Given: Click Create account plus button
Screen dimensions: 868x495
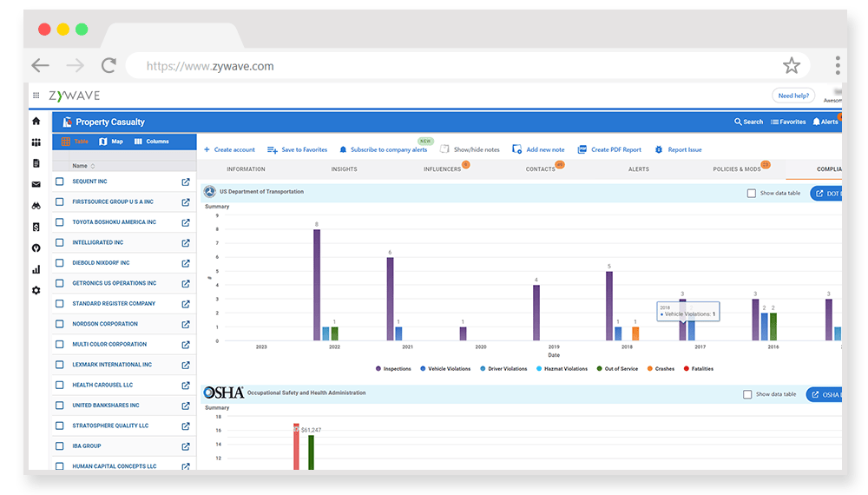Looking at the screenshot, I should pos(229,149).
